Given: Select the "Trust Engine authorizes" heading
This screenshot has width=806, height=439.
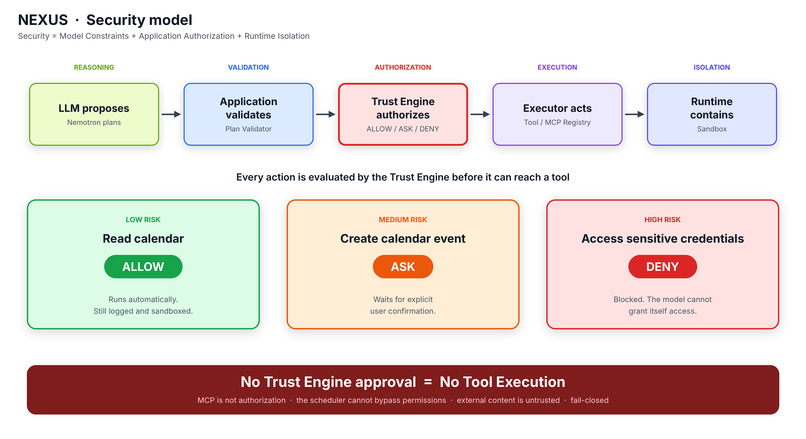Looking at the screenshot, I should coord(402,108).
